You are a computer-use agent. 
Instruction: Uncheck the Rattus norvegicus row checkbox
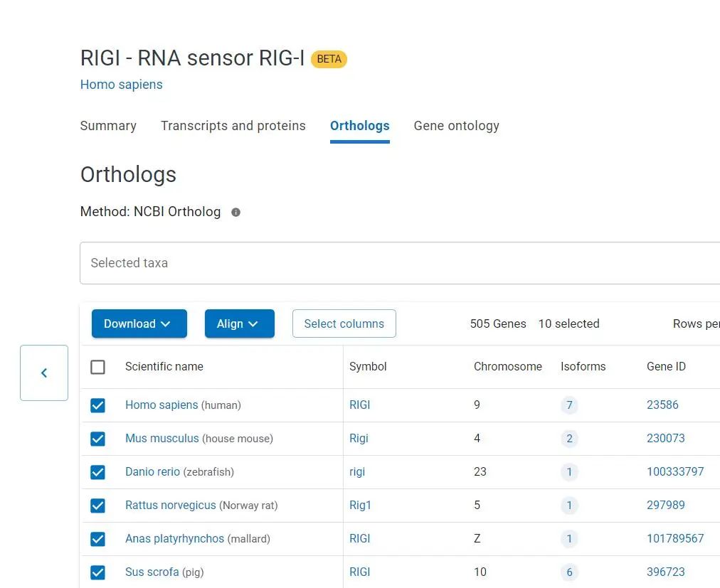[x=98, y=506]
